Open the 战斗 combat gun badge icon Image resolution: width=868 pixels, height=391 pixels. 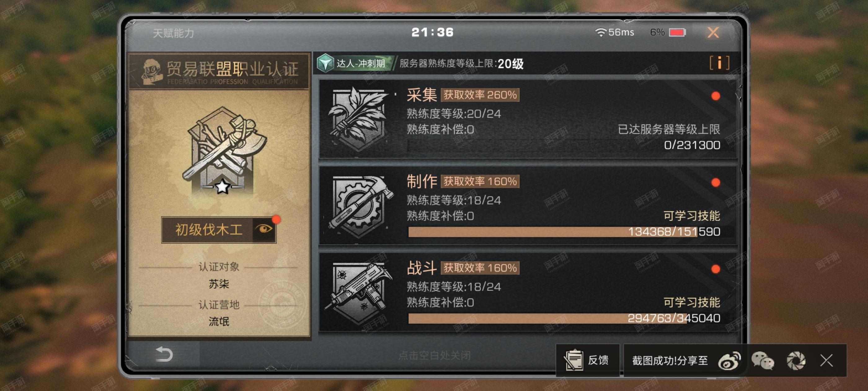[x=358, y=291]
